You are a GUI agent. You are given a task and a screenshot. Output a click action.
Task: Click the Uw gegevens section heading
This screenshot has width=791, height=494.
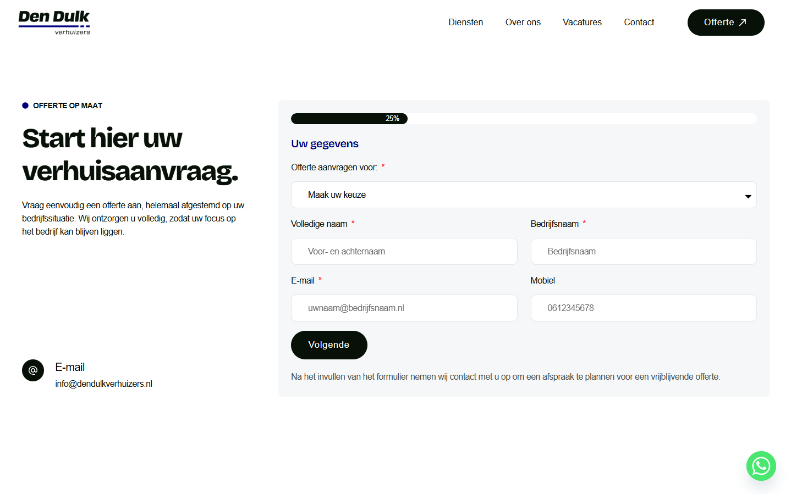[324, 144]
